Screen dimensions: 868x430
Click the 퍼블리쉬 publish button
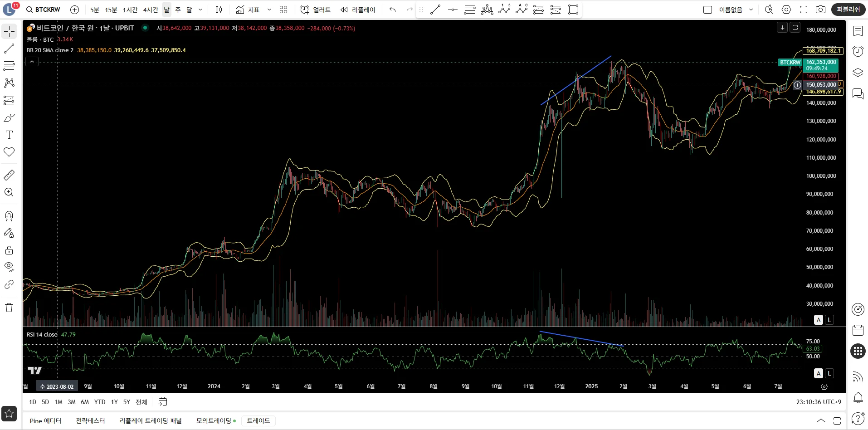coord(848,10)
